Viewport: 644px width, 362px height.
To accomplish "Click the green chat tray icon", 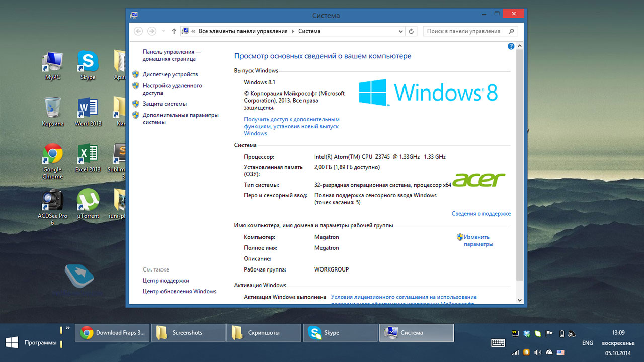I will tap(538, 333).
